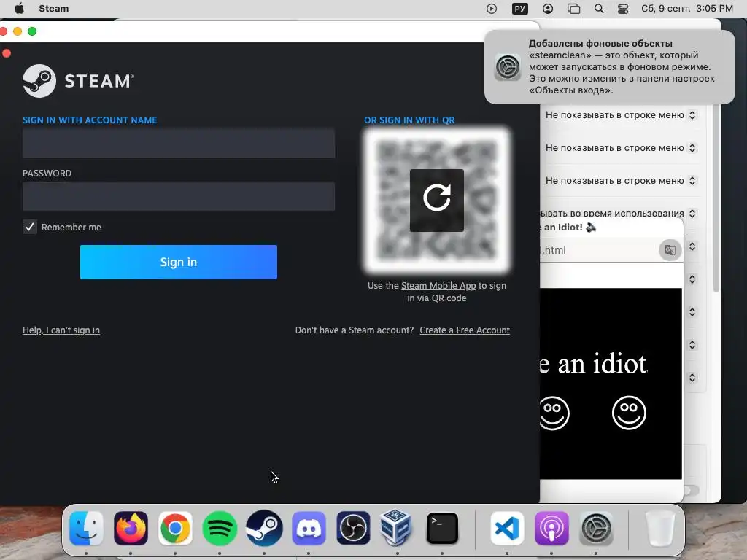Image resolution: width=747 pixels, height=560 pixels.
Task: Click the РУ input source indicator
Action: pos(519,9)
